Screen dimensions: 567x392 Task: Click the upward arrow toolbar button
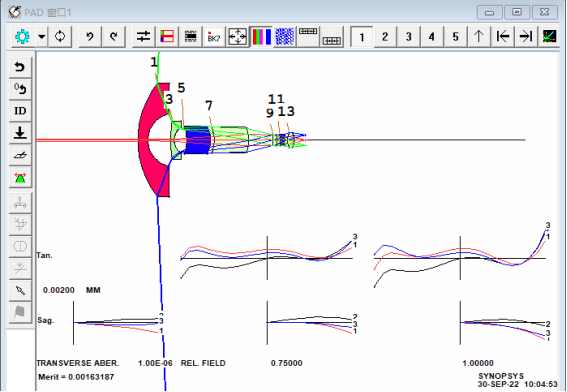(x=479, y=37)
